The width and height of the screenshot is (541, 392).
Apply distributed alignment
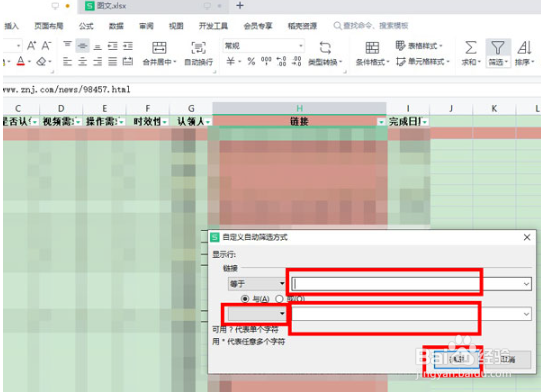(x=128, y=62)
